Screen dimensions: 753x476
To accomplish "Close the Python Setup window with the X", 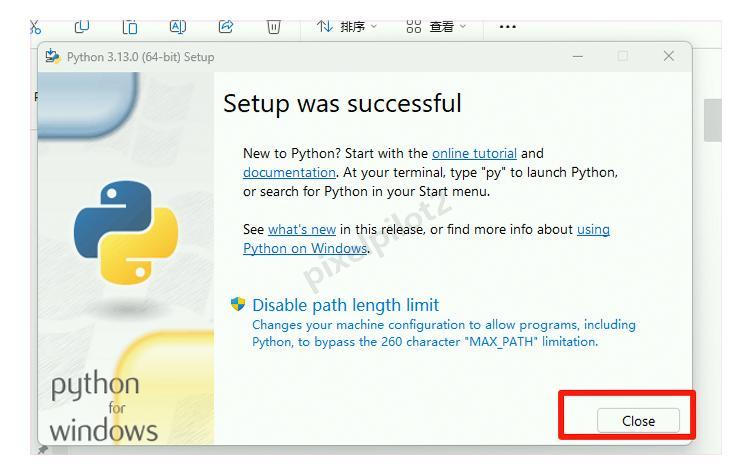I will tap(668, 56).
